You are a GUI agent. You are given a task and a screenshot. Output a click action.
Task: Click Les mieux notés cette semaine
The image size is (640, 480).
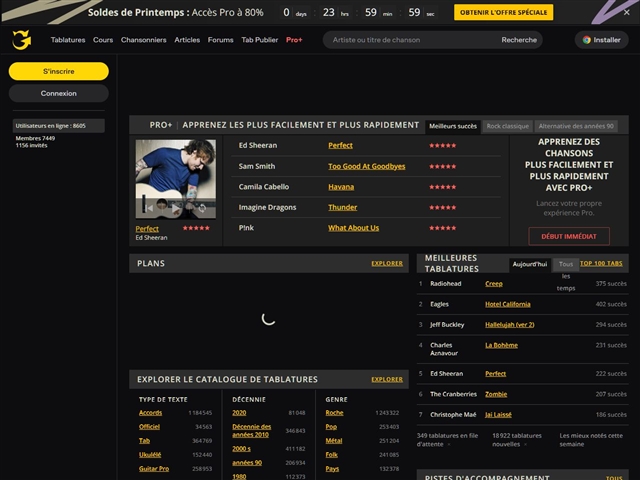tap(591, 440)
